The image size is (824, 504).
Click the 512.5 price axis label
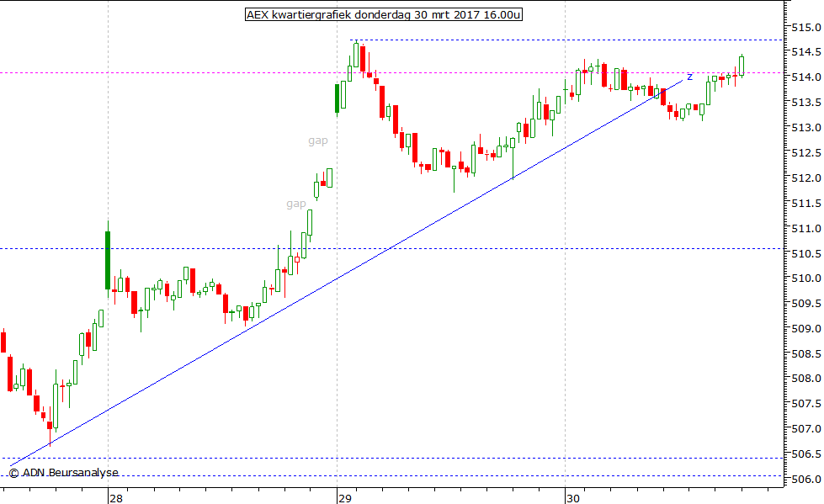pyautogui.click(x=806, y=153)
